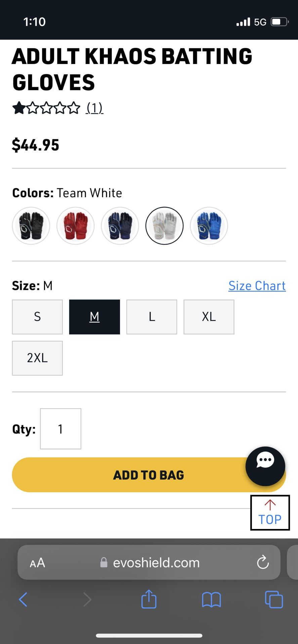Reload the page with the refresh icon

263,562
